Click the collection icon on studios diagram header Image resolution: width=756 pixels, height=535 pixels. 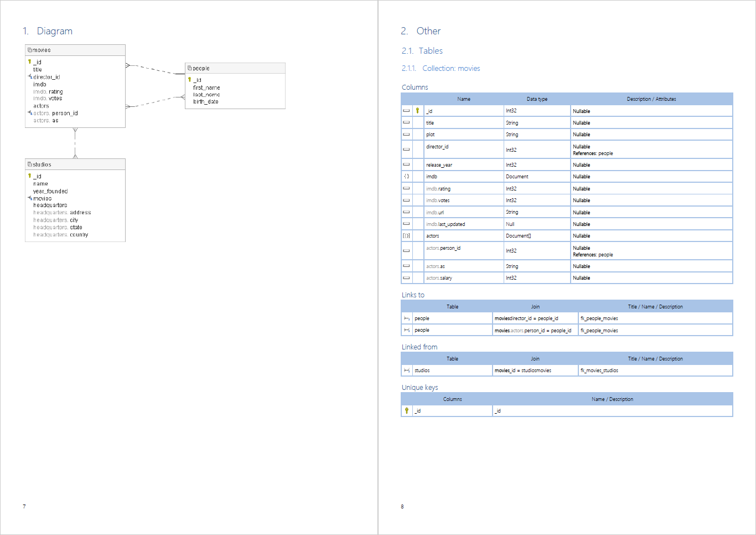[30, 164]
